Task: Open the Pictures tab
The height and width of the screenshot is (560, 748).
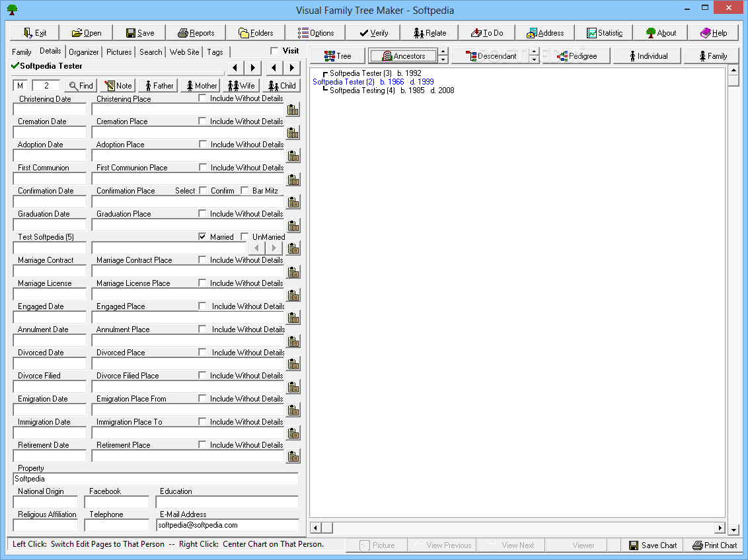Action: coord(119,52)
